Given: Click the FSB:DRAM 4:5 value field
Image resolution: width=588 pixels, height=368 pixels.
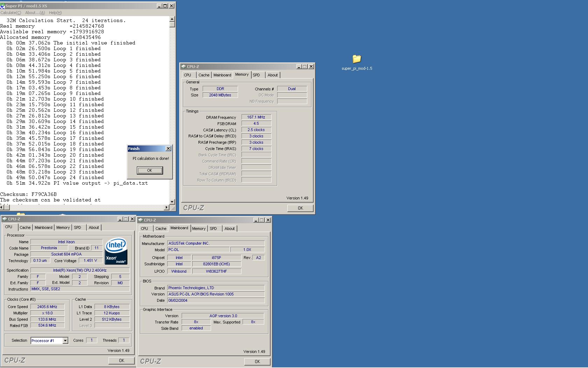Looking at the screenshot, I should coord(256,124).
